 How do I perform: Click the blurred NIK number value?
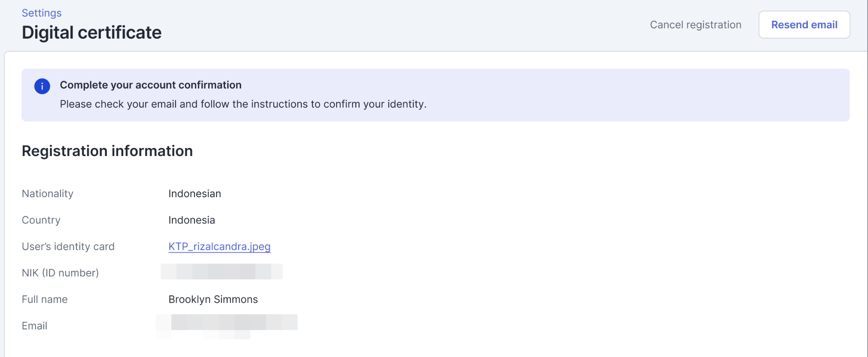(x=221, y=271)
